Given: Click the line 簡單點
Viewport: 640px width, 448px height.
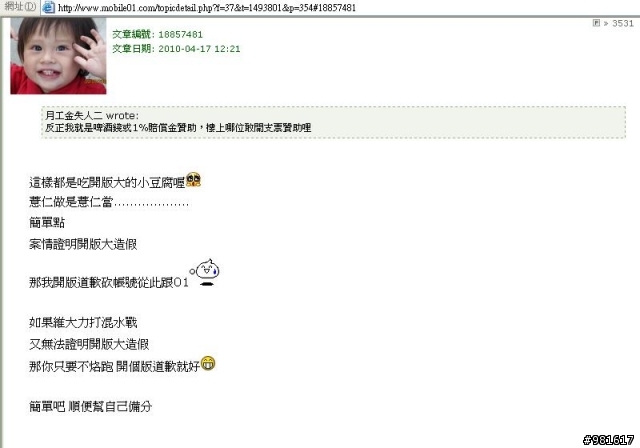Looking at the screenshot, I should (47, 222).
